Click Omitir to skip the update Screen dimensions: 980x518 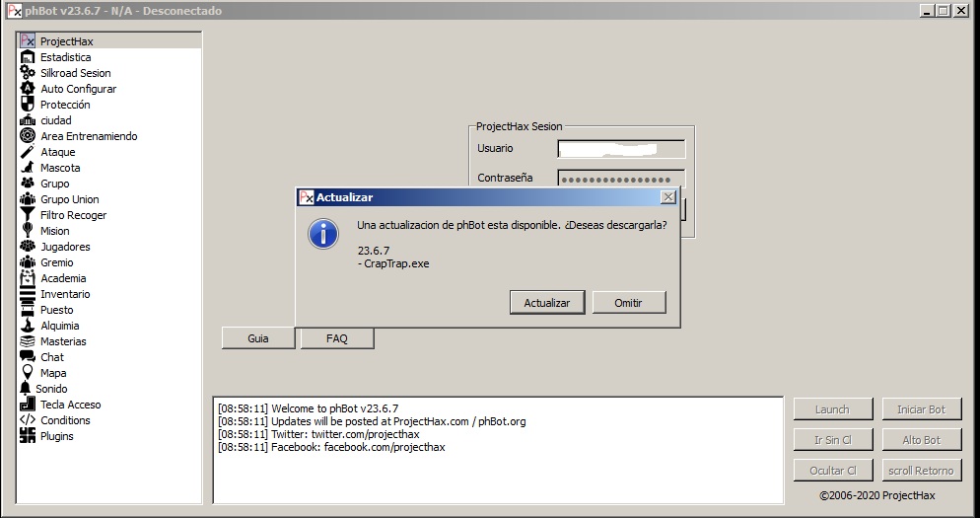pyautogui.click(x=628, y=303)
